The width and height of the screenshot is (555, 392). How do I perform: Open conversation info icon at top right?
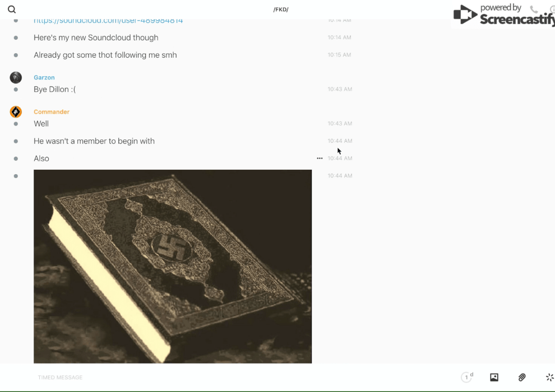[552, 10]
